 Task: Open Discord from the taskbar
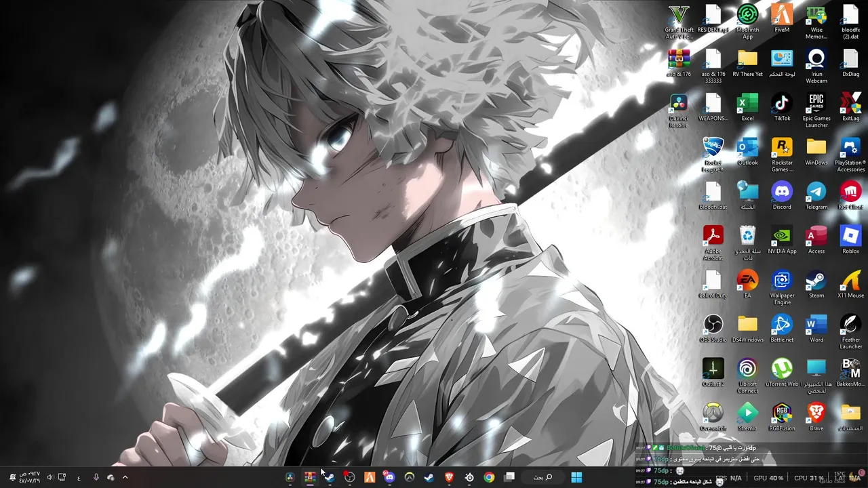389,477
